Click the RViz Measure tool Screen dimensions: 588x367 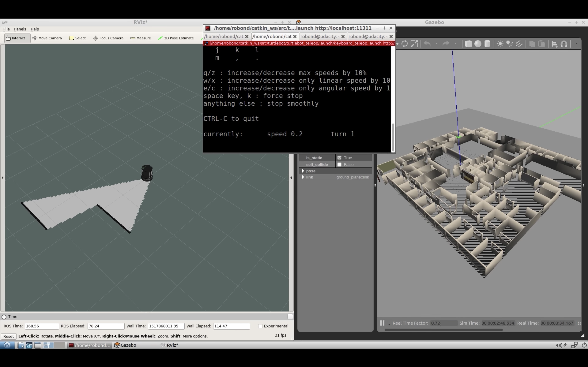141,38
